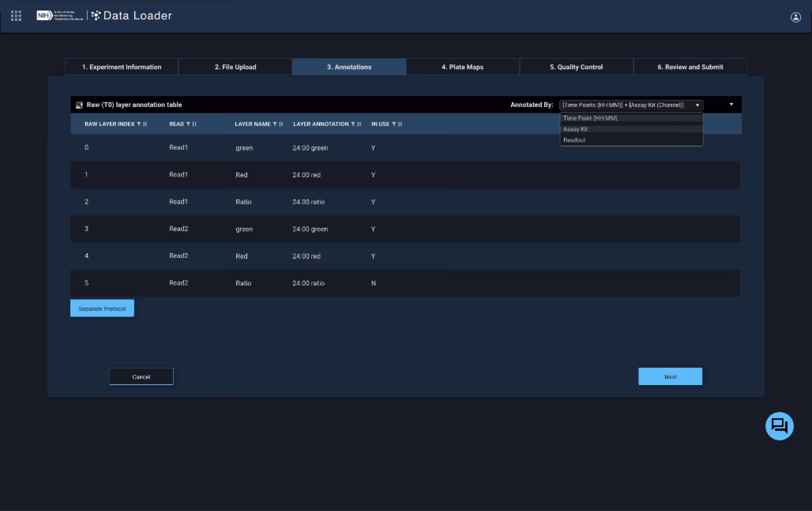
Task: Click "Read2" in row index 5
Action: tap(179, 283)
